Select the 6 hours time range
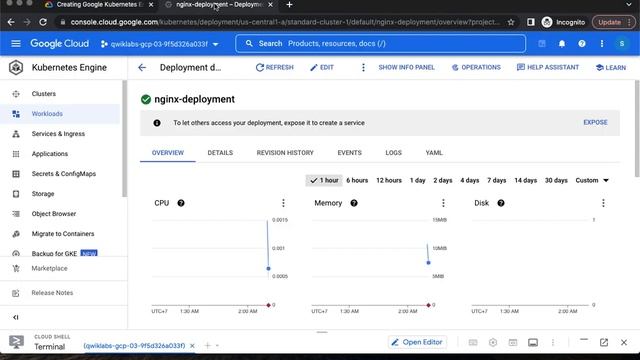Image resolution: width=640 pixels, height=360 pixels. click(x=357, y=180)
